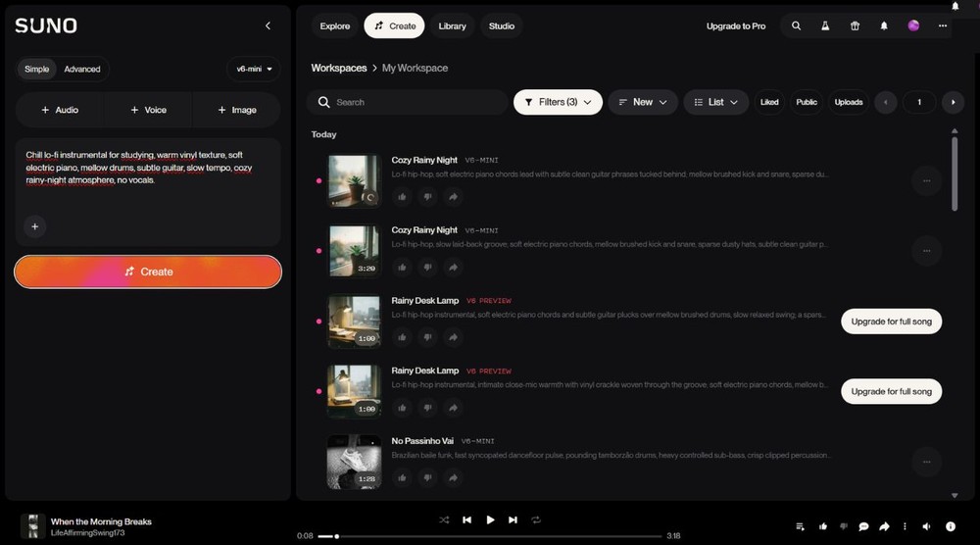980x545 pixels.
Task: Click the orange Create button
Action: tap(148, 272)
